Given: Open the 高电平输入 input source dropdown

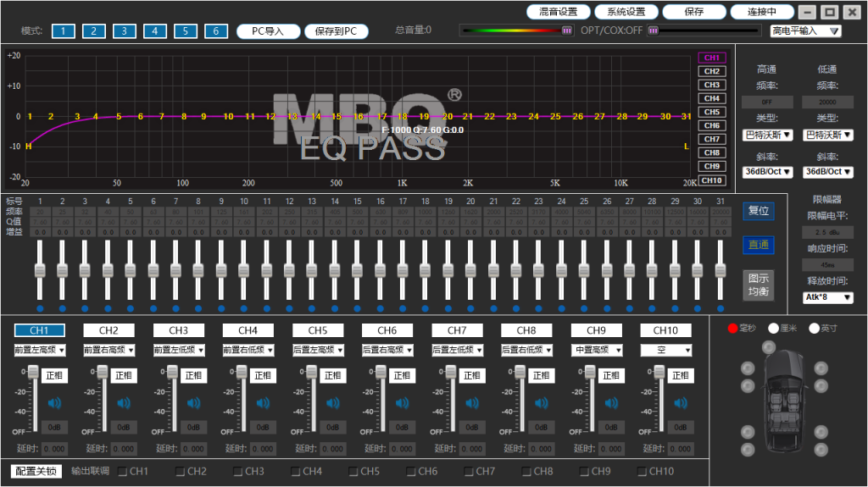Looking at the screenshot, I should 806,31.
